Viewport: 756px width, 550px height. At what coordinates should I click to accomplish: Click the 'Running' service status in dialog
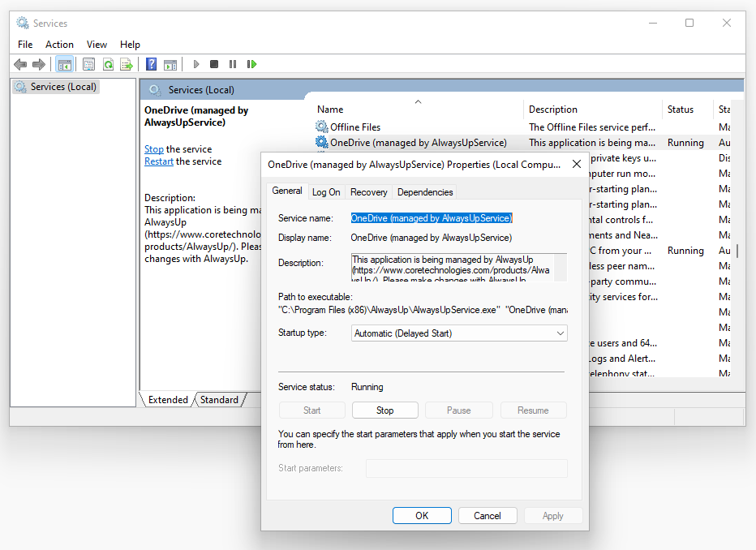click(367, 387)
